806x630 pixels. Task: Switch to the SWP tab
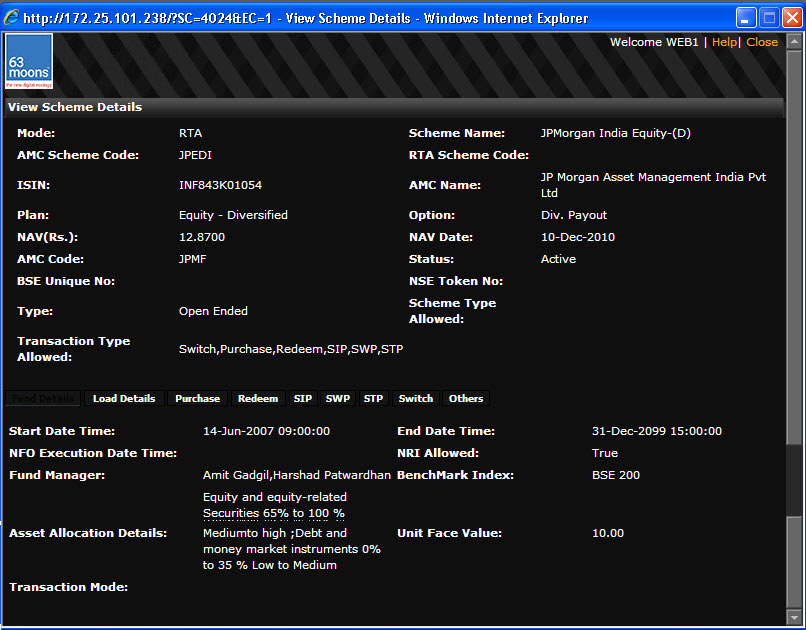click(338, 398)
